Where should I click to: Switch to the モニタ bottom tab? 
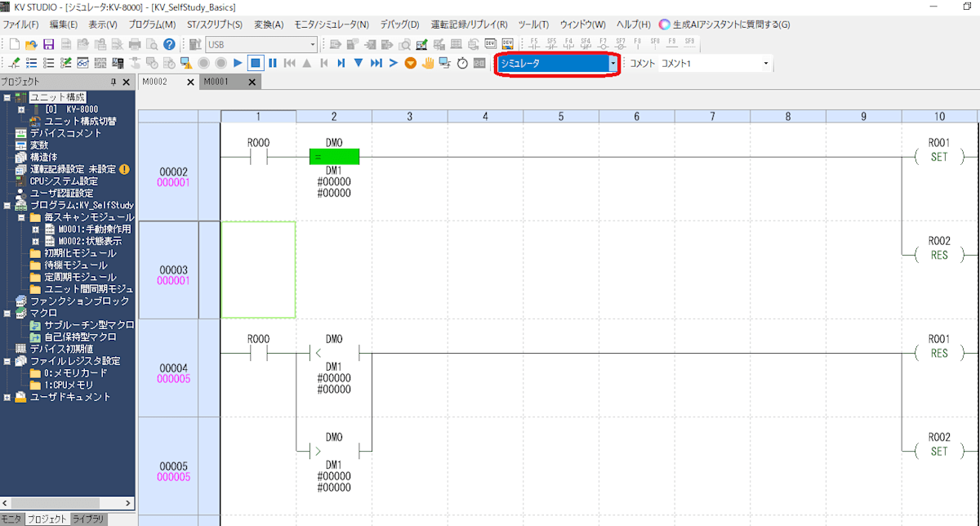[x=11, y=519]
